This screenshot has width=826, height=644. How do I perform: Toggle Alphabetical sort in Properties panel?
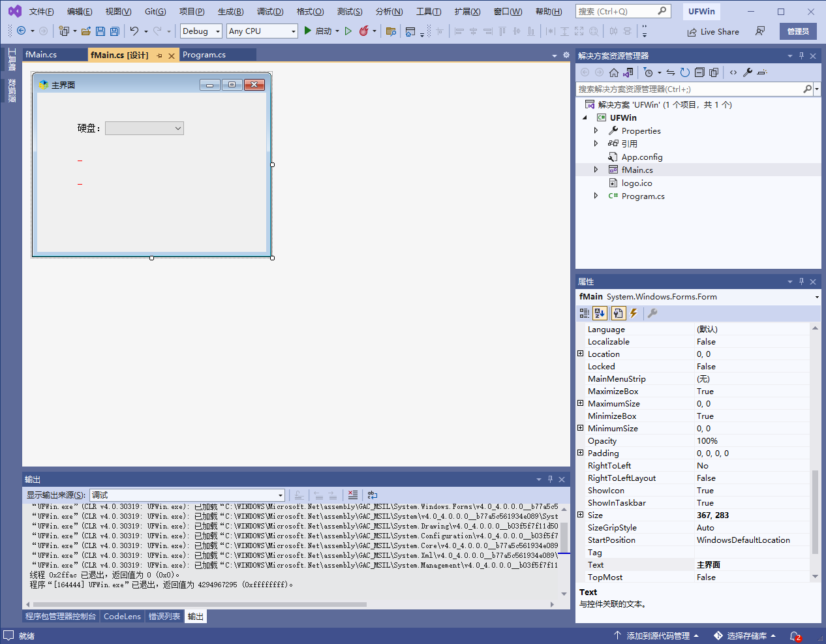[x=600, y=313]
